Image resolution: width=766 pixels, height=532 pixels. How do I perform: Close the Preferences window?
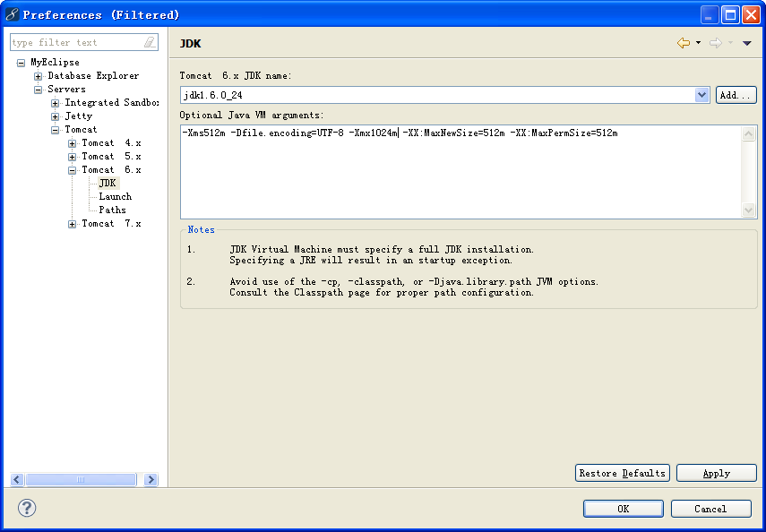[751, 14]
